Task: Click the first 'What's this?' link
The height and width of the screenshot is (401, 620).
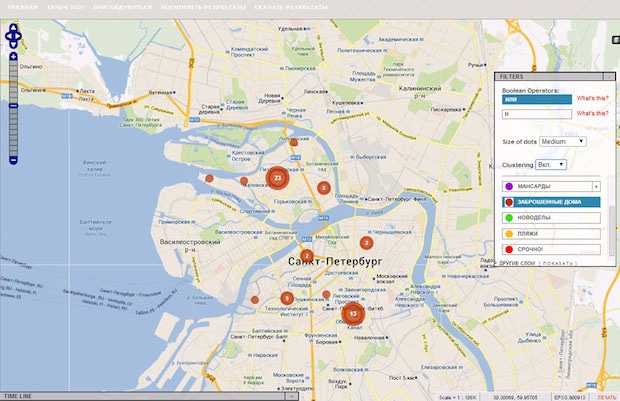Action: [587, 98]
